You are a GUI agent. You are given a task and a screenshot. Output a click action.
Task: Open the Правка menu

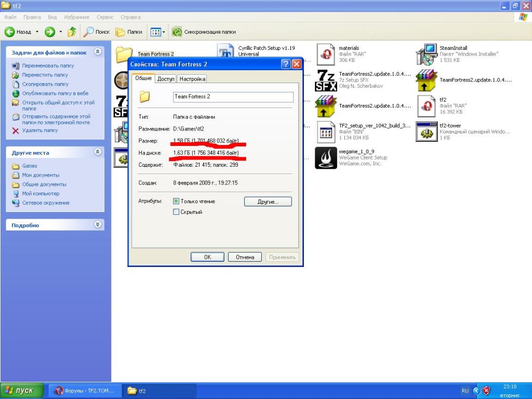(32, 17)
